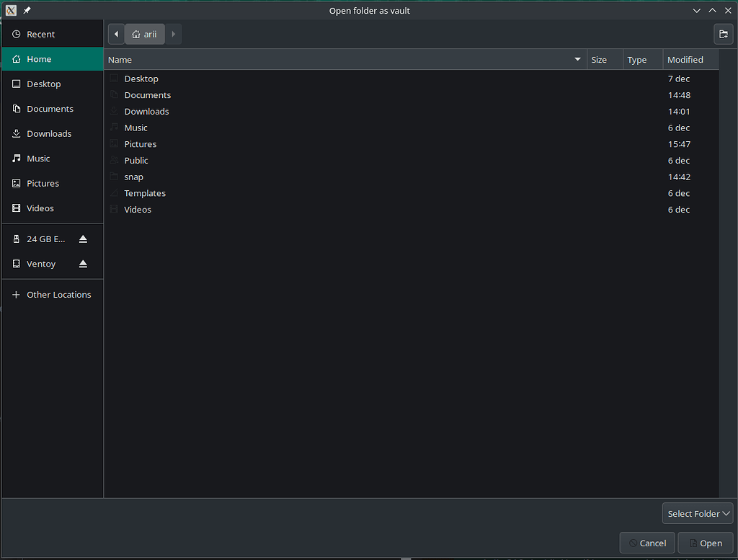
Task: Open the Select Folder dropdown
Action: [x=697, y=513]
